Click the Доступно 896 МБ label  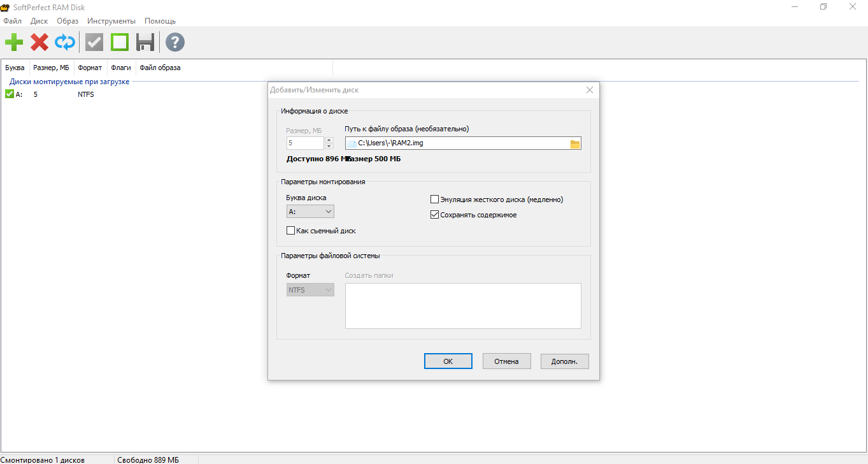318,159
